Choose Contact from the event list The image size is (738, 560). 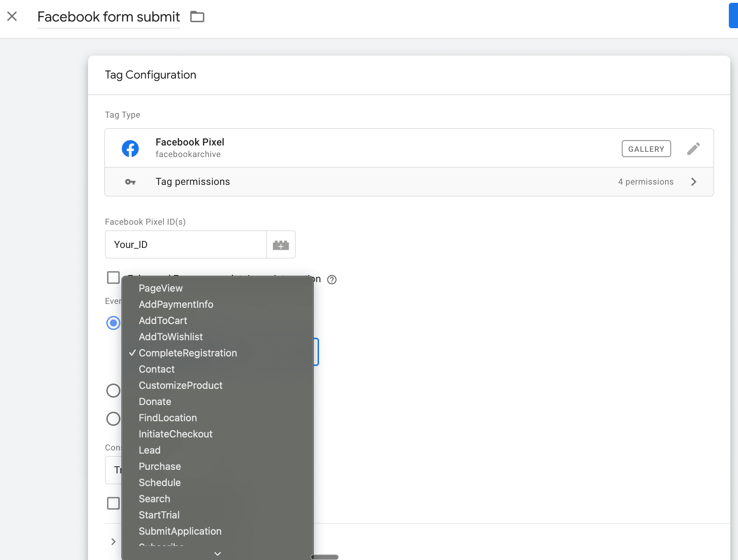218,369
